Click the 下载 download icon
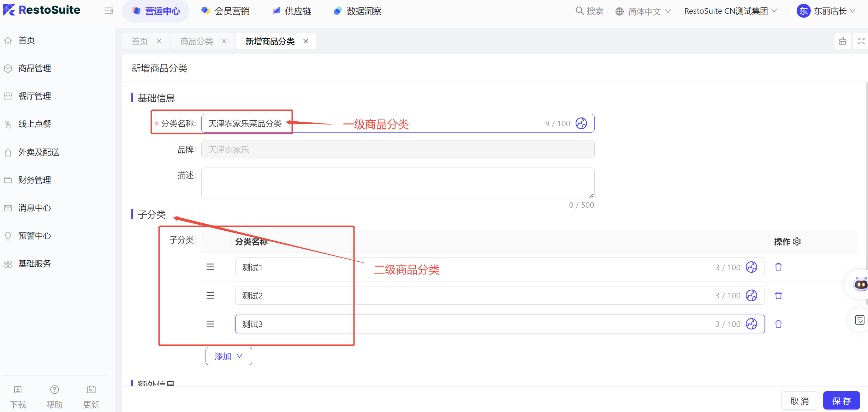868x412 pixels. 18,389
